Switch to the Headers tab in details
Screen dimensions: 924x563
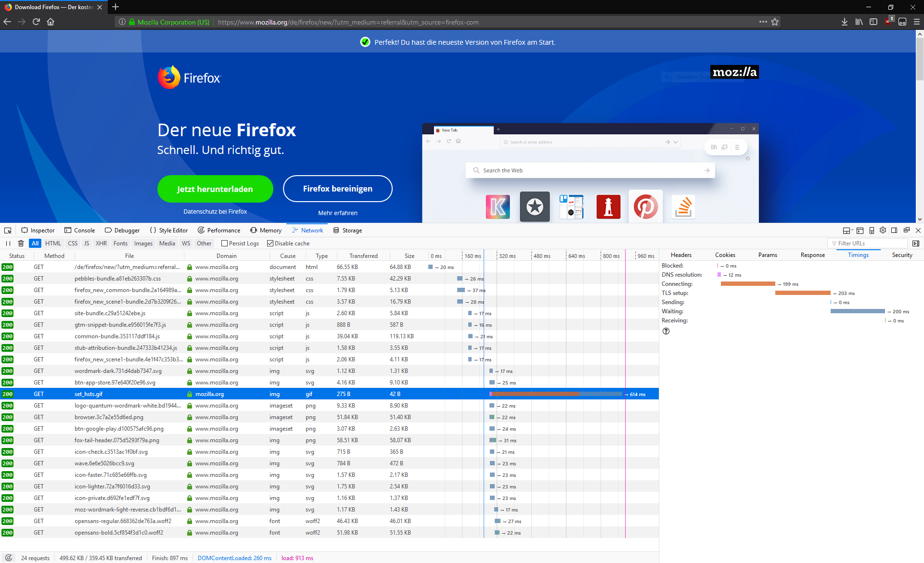pyautogui.click(x=681, y=255)
